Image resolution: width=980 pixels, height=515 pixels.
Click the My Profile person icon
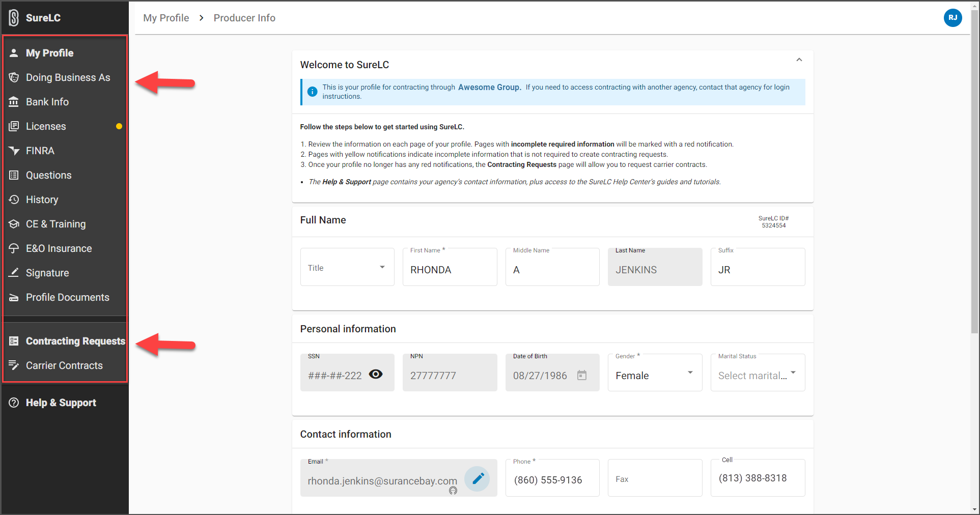[14, 53]
